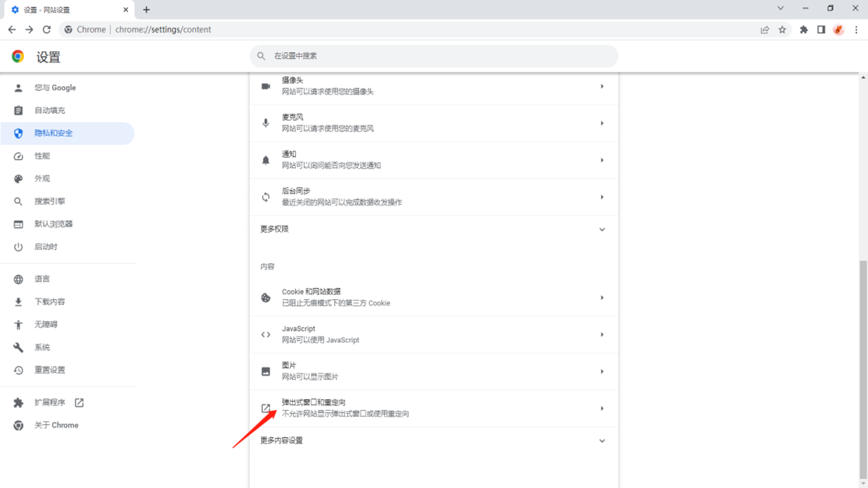Click the sync icon in 后台同步 row

pos(266,197)
